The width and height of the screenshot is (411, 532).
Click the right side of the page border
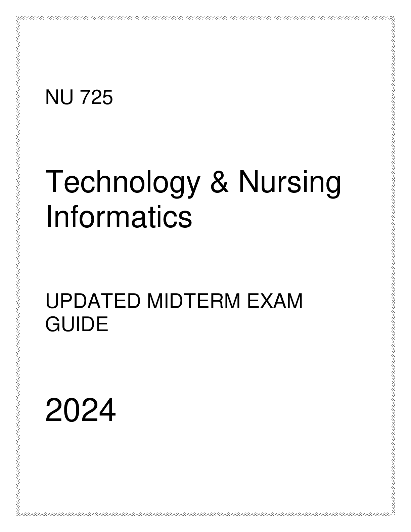[393, 266]
